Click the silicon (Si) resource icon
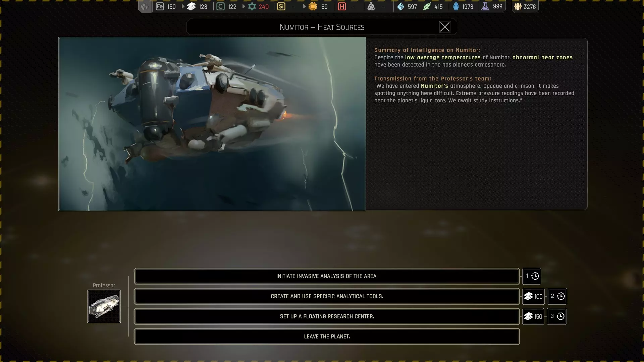 pyautogui.click(x=281, y=6)
